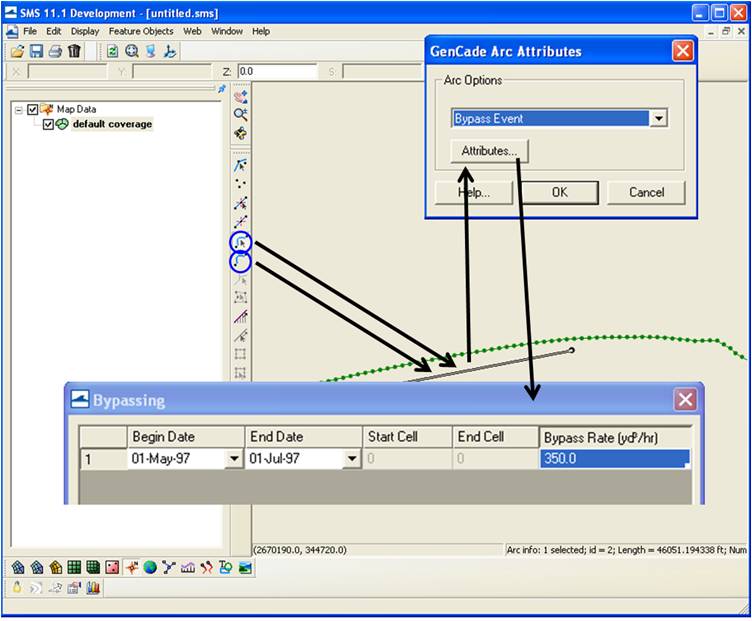Toggle the Map Data checkbox
This screenshot has height=621, width=752.
point(32,110)
